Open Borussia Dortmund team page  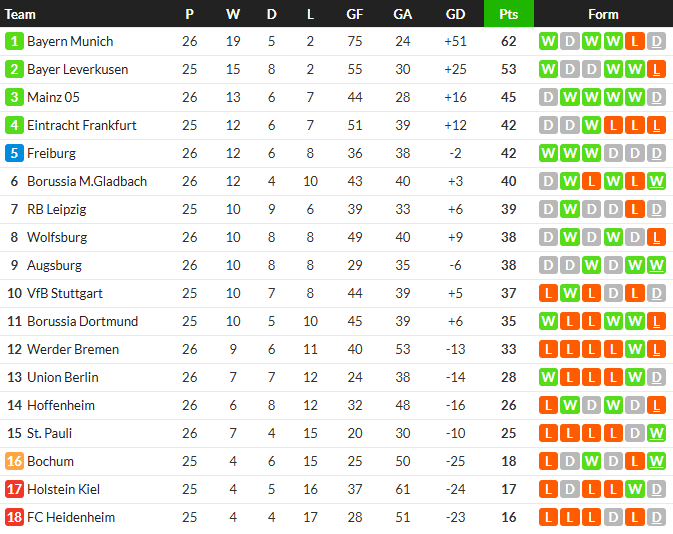pyautogui.click(x=82, y=321)
